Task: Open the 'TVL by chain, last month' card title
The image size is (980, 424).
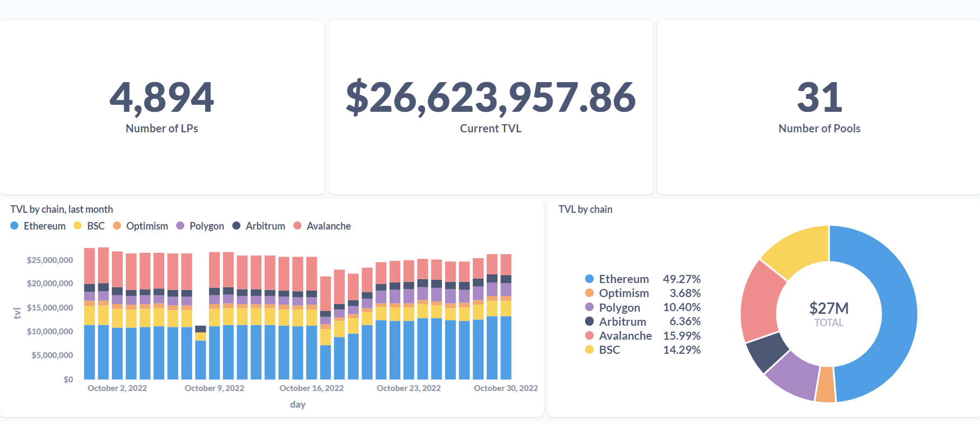Action: pyautogui.click(x=62, y=210)
